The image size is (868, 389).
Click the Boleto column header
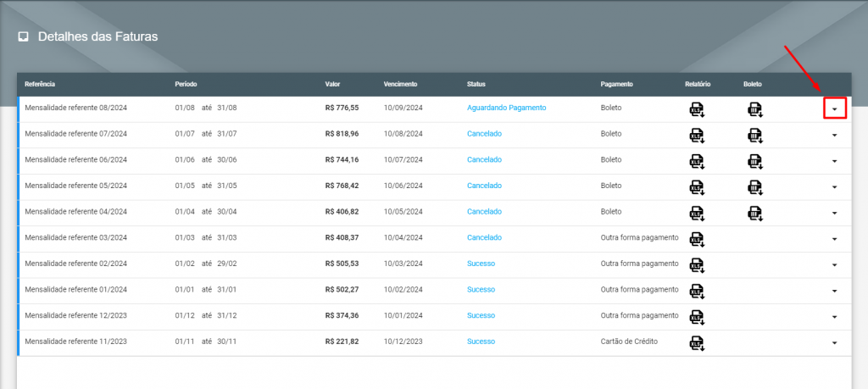click(x=753, y=85)
